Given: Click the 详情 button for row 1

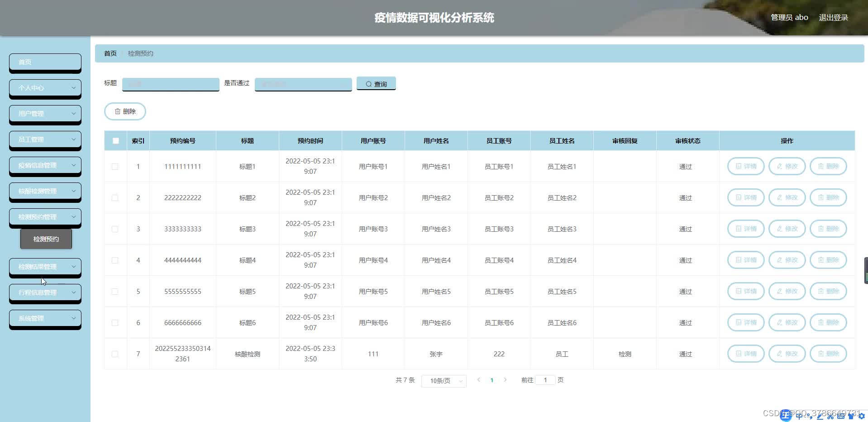Looking at the screenshot, I should (745, 166).
